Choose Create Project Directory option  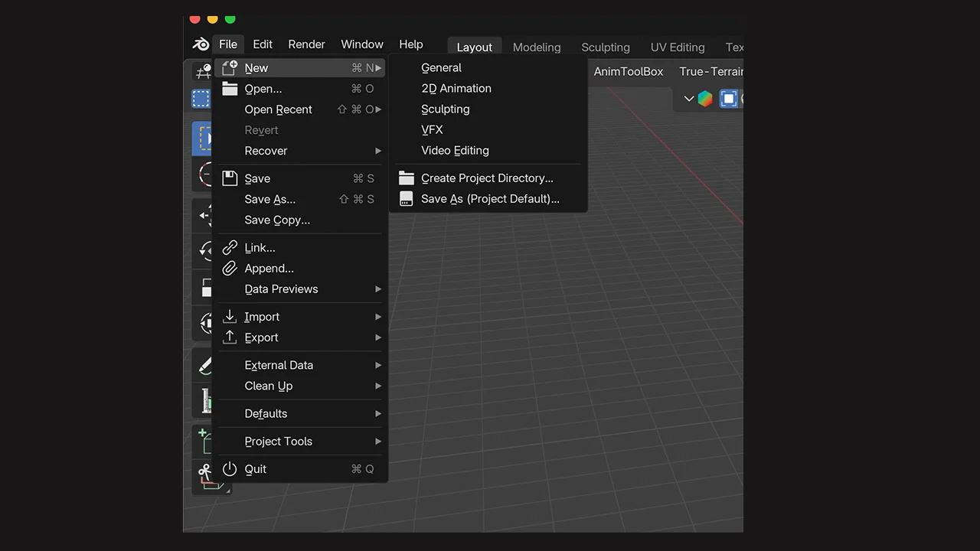(487, 178)
